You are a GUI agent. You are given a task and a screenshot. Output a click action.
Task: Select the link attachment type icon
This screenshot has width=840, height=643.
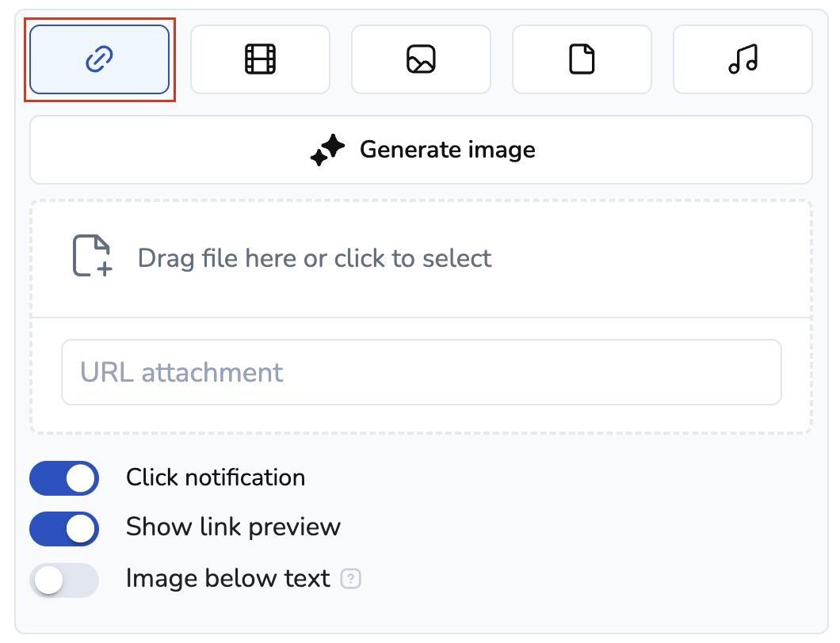99,60
